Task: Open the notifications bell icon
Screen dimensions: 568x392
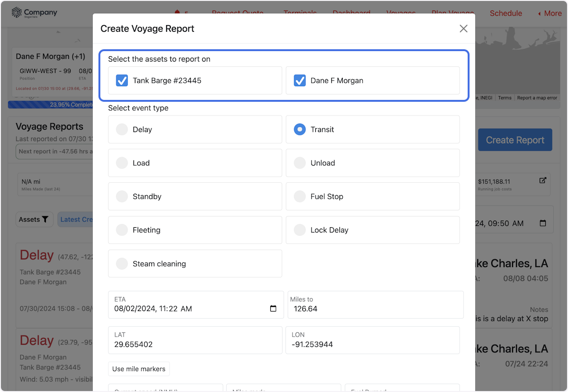Action: pos(178,13)
